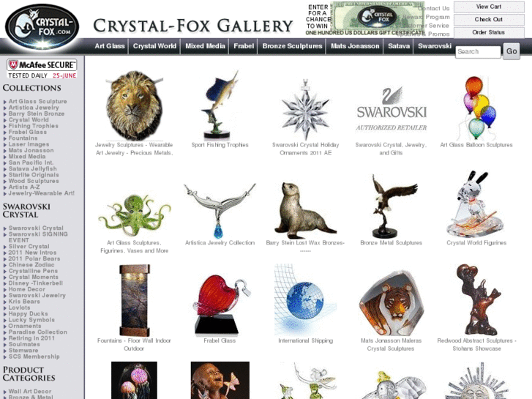Switch to the Crystal World tab
The width and height of the screenshot is (532, 399).
tap(154, 46)
